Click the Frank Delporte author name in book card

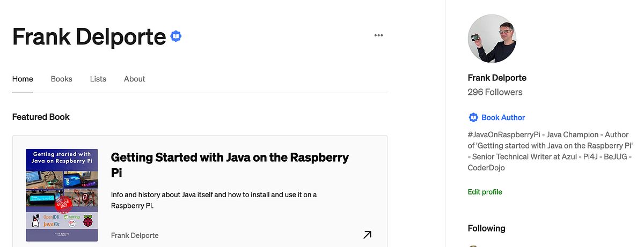click(135, 235)
